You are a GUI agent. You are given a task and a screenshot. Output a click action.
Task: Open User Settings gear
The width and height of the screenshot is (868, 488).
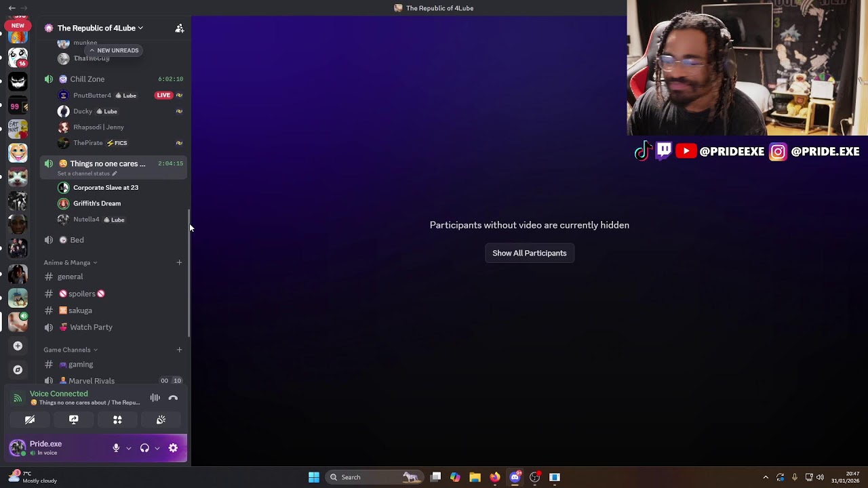pyautogui.click(x=173, y=448)
